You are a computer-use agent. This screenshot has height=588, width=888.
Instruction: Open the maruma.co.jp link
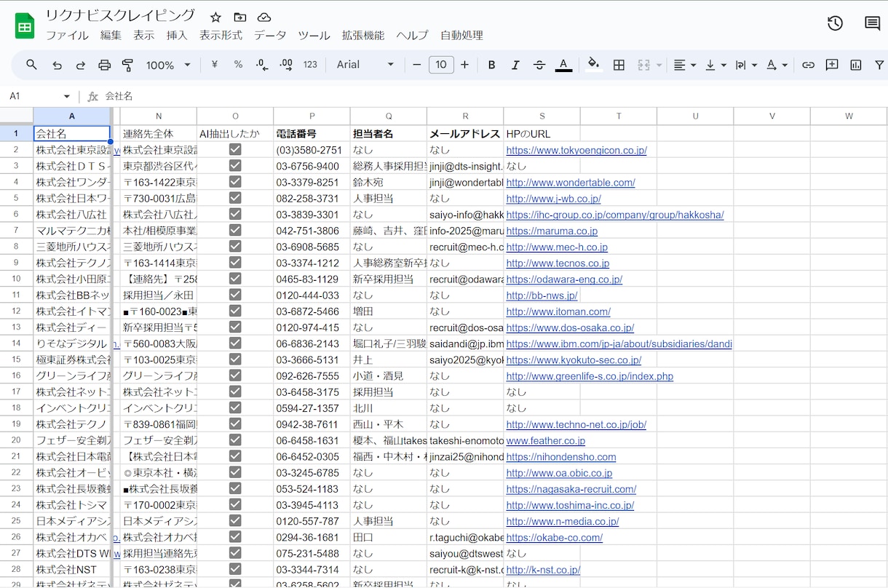pyautogui.click(x=552, y=231)
